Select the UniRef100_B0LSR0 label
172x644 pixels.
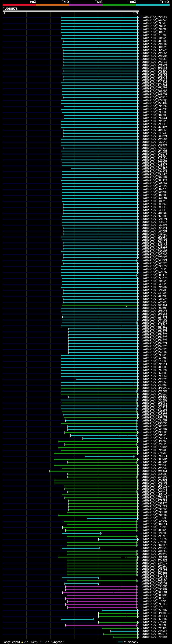(154, 168)
